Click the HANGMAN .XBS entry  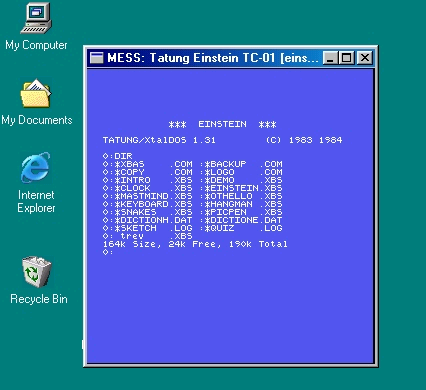243,204
